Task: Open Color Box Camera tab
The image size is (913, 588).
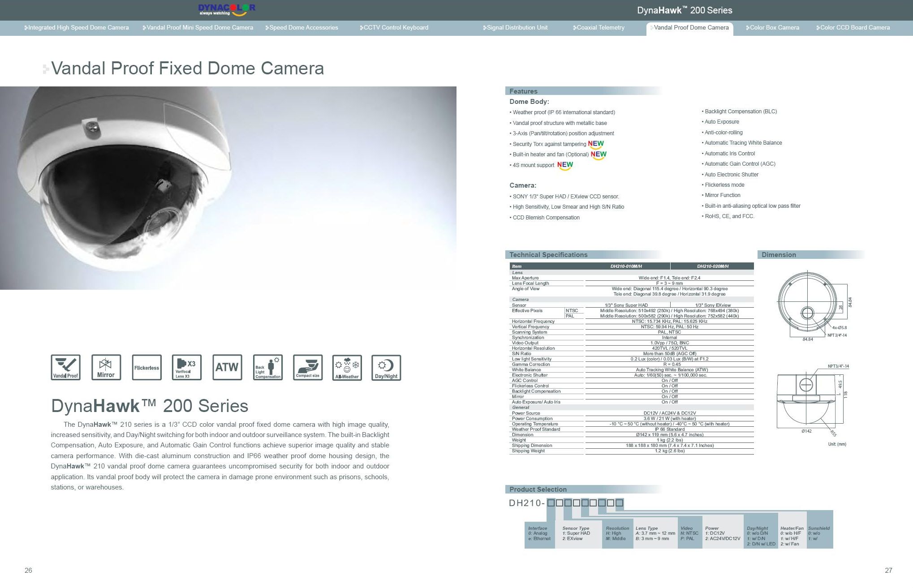Action: (772, 28)
